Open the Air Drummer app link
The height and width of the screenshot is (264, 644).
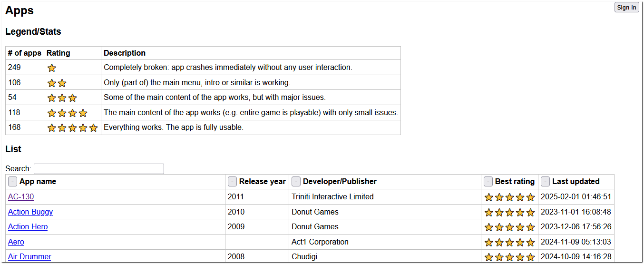point(29,256)
